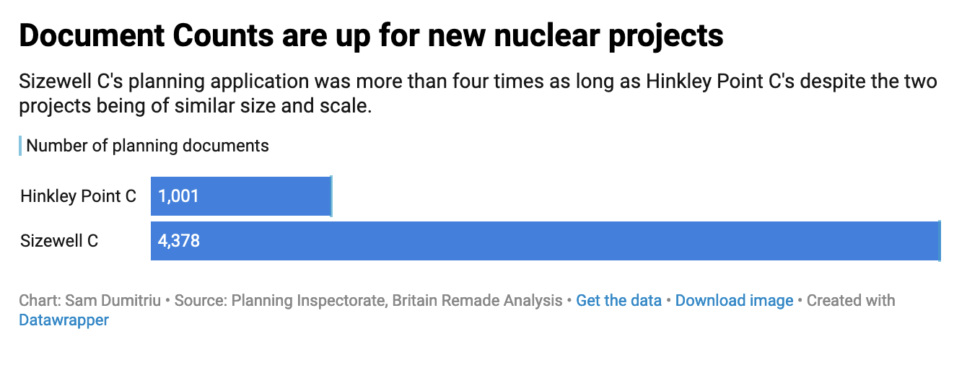Image resolution: width=980 pixels, height=365 pixels.
Task: Select the 1,001 value label
Action: [178, 195]
